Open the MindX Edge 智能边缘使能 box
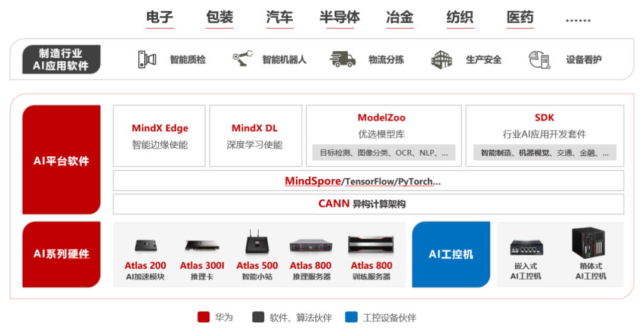Image resolution: width=644 pixels, height=329 pixels. tap(159, 136)
